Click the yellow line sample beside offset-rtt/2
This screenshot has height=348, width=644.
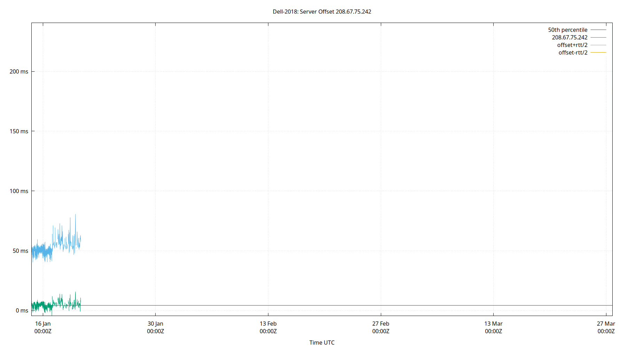click(598, 53)
